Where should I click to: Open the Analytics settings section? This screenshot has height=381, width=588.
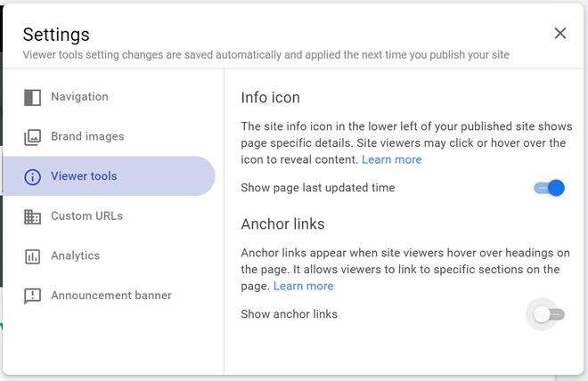pos(75,256)
